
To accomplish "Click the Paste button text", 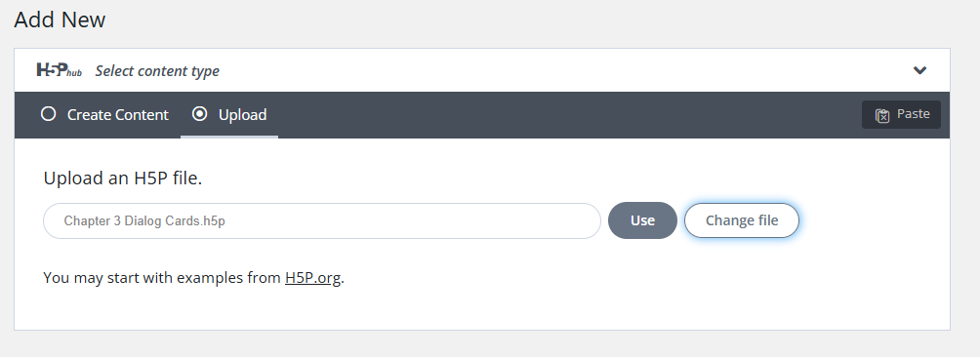I will click(913, 113).
